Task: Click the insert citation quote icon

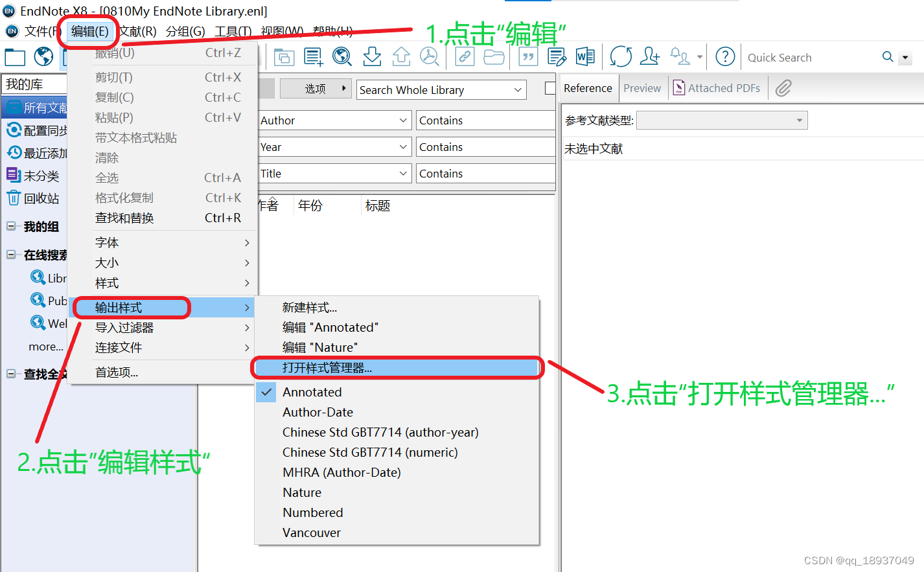Action: point(529,57)
